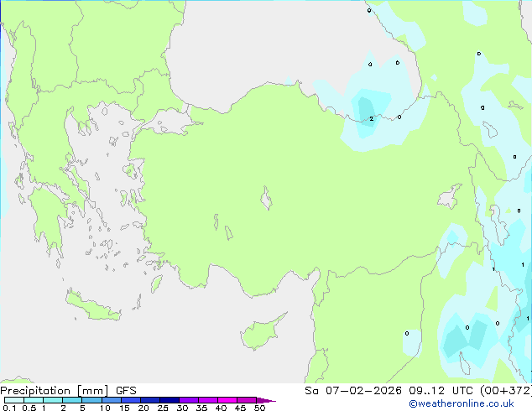
Task: Click the date text 'Sa 07-02-2026'
Action: pyautogui.click(x=353, y=391)
